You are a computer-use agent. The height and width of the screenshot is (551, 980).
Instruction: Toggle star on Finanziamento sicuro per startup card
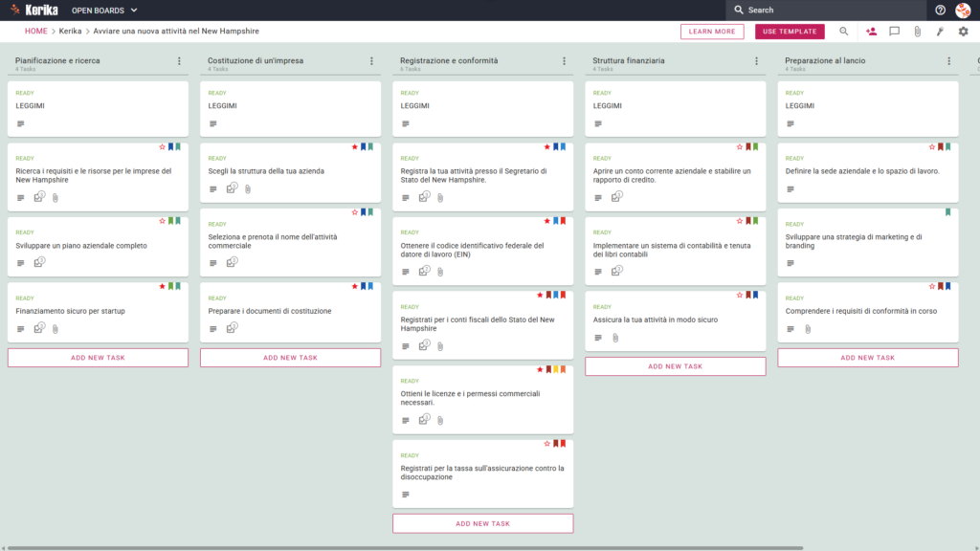(x=162, y=286)
